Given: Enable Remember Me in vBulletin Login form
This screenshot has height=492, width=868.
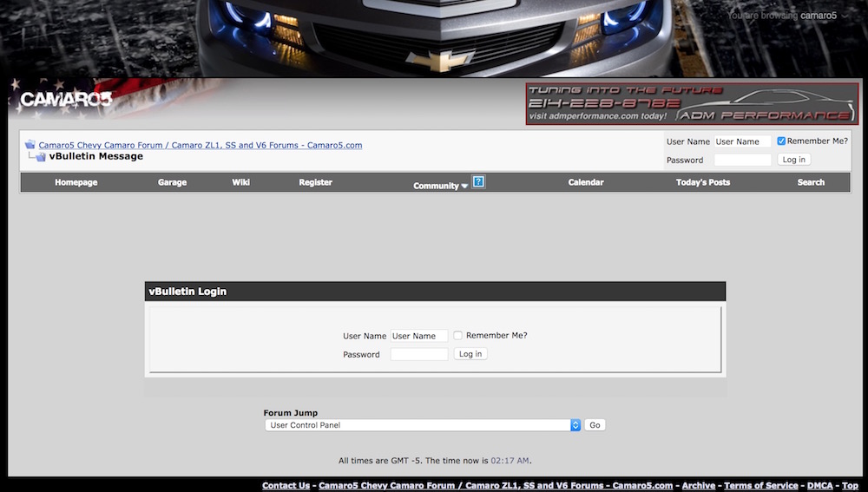Looking at the screenshot, I should pos(457,336).
